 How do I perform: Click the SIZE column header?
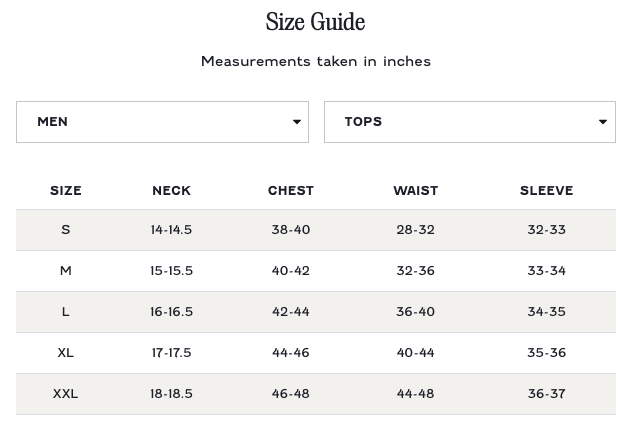[x=66, y=190]
